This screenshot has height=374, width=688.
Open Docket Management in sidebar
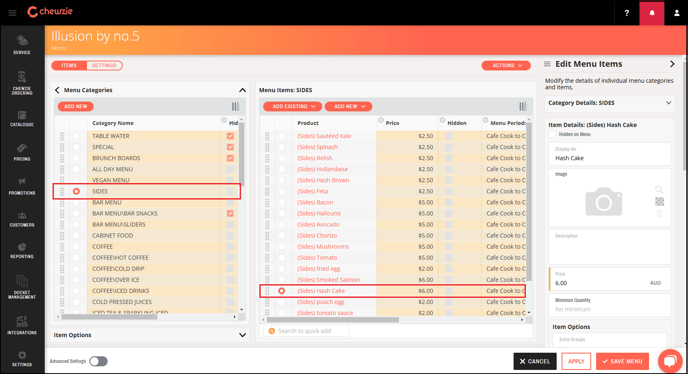point(22,287)
